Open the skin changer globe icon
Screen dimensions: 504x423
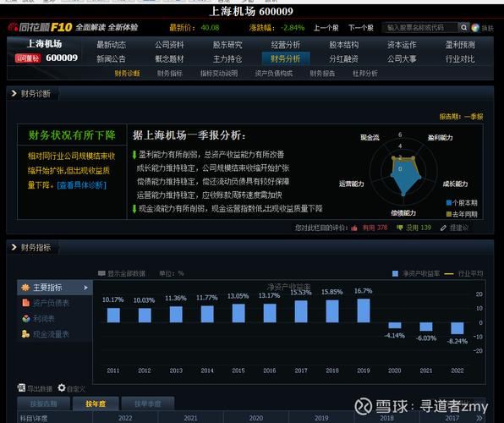(475, 28)
